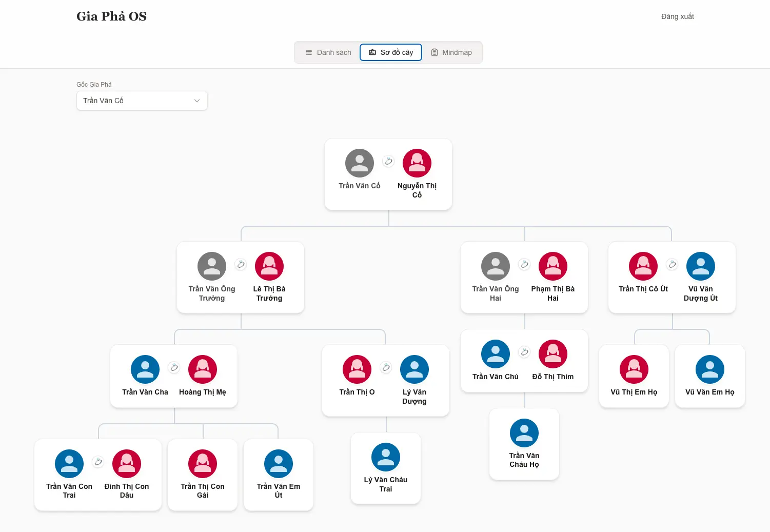Open Trần Văn Châu Họ's avatar
The height and width of the screenshot is (532, 770).
tap(524, 433)
